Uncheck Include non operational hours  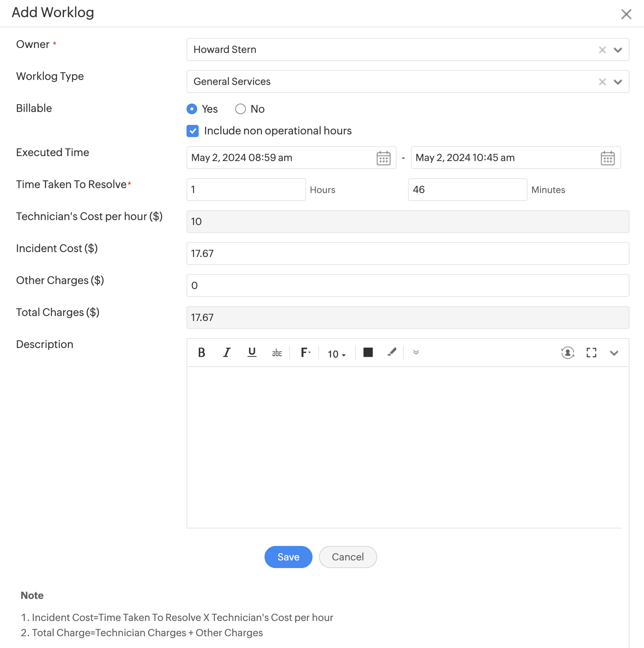tap(193, 131)
